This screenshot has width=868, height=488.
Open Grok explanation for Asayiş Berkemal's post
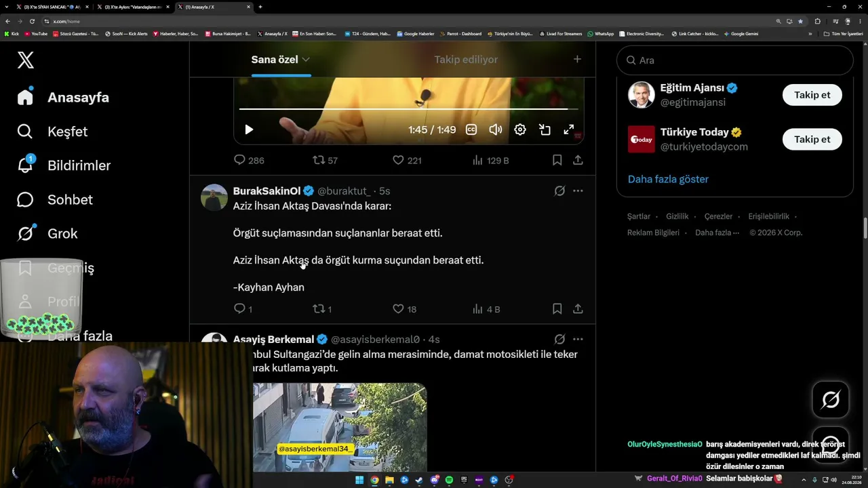tap(559, 340)
